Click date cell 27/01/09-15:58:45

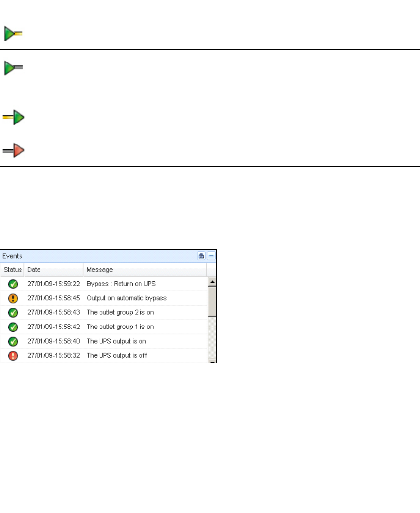pos(54,298)
